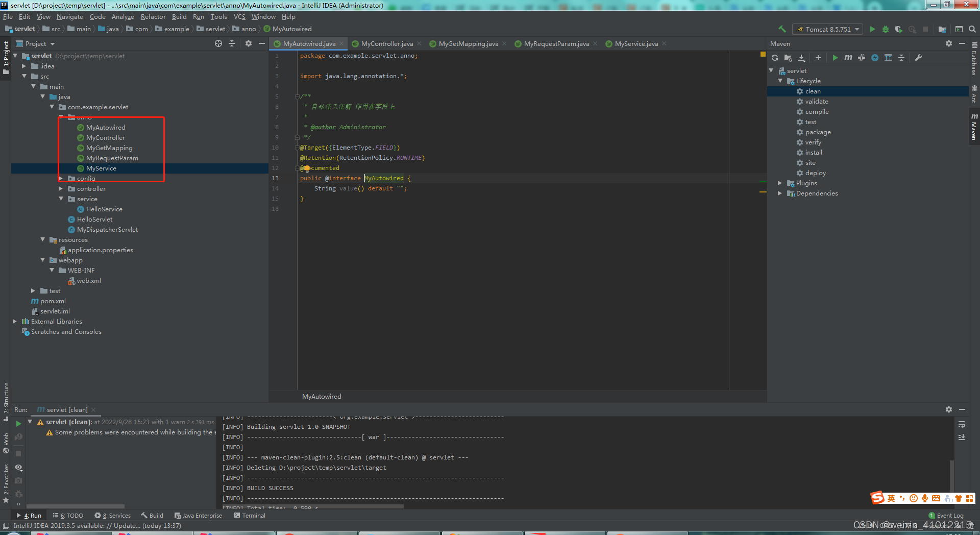This screenshot has width=980, height=535.
Task: Open Run panel gear settings
Action: (949, 409)
